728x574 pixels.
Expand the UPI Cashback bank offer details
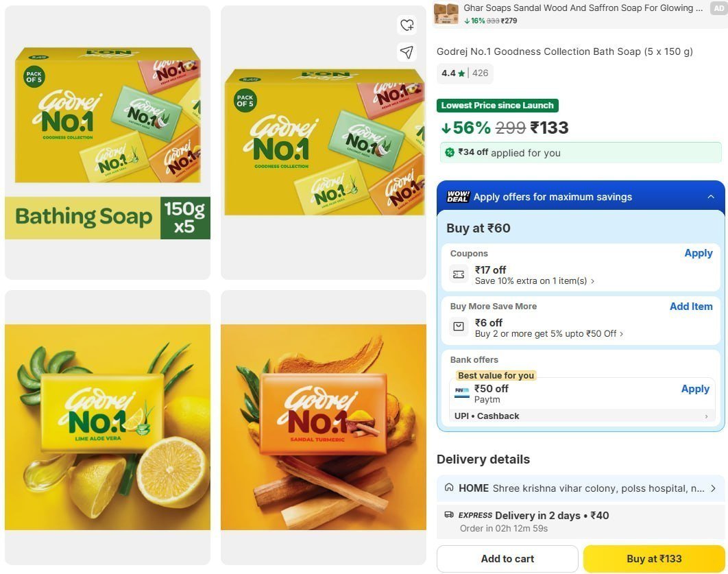pyautogui.click(x=706, y=416)
